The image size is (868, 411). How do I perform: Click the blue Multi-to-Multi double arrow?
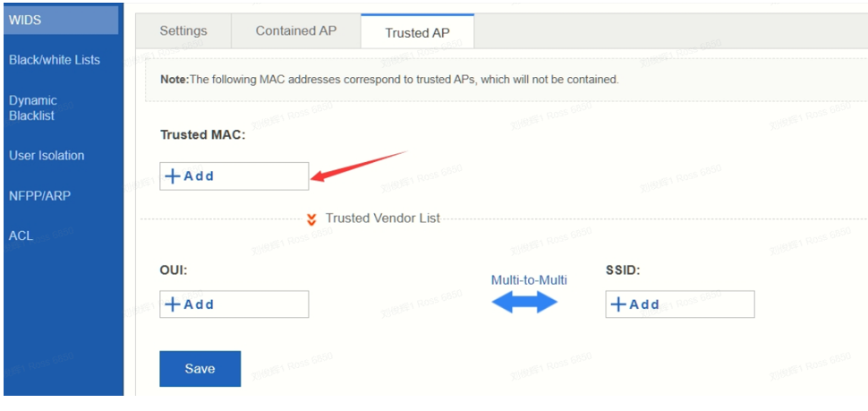tap(524, 303)
